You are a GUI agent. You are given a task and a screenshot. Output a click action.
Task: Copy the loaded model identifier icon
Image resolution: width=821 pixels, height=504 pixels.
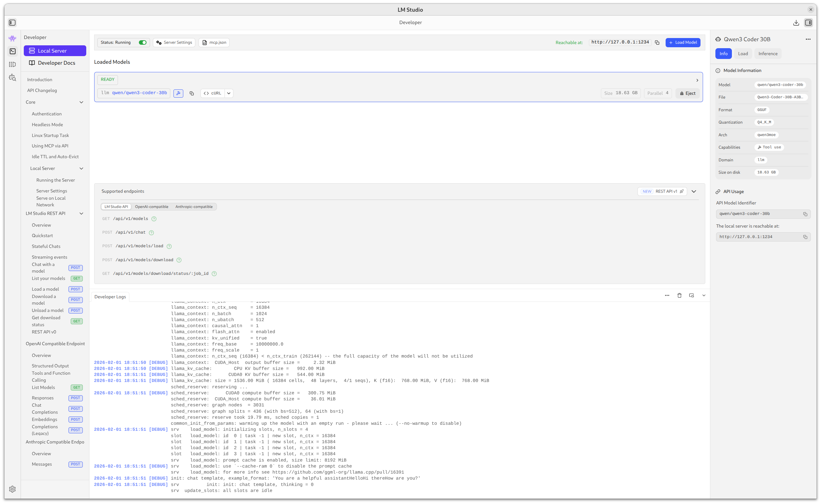coord(192,93)
